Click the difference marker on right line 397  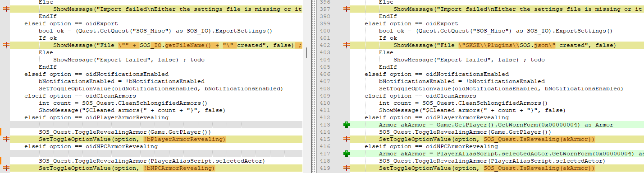(346, 9)
